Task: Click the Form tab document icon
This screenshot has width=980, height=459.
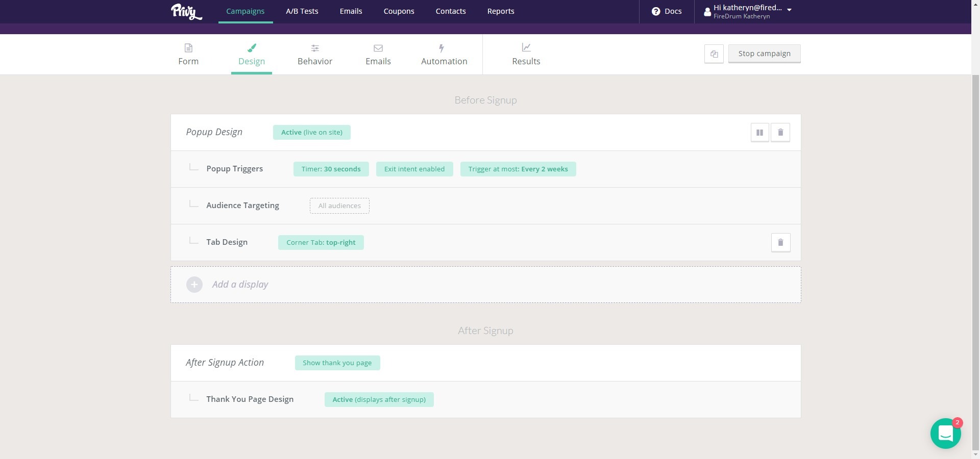Action: point(188,48)
